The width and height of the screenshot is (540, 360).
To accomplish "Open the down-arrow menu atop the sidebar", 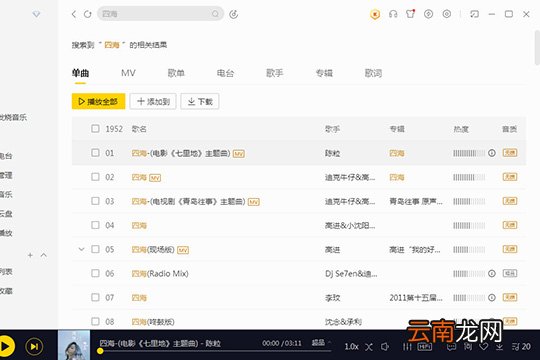I will click(36, 14).
